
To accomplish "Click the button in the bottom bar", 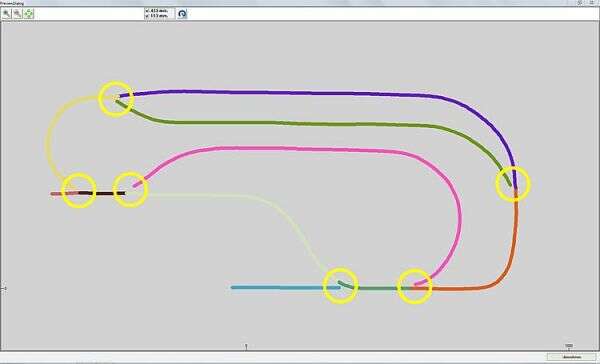I will 572,357.
